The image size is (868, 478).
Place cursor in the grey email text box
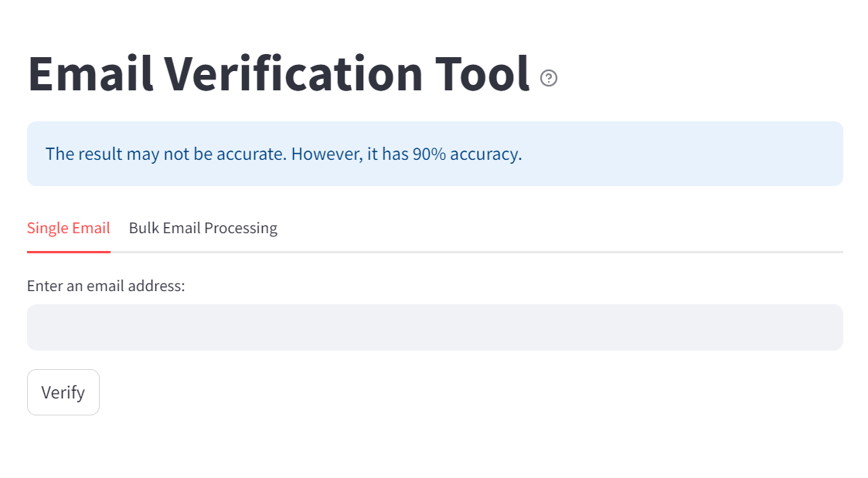(434, 327)
